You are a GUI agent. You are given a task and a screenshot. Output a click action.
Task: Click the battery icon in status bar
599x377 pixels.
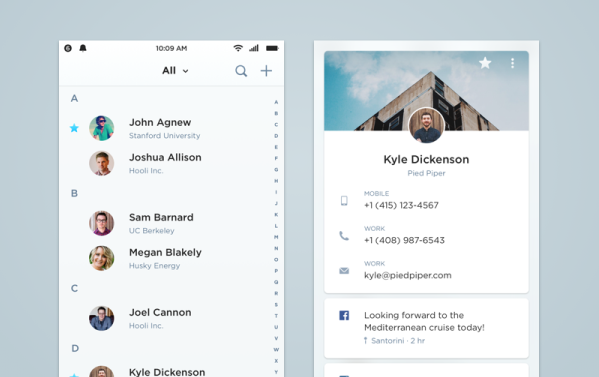tap(272, 48)
